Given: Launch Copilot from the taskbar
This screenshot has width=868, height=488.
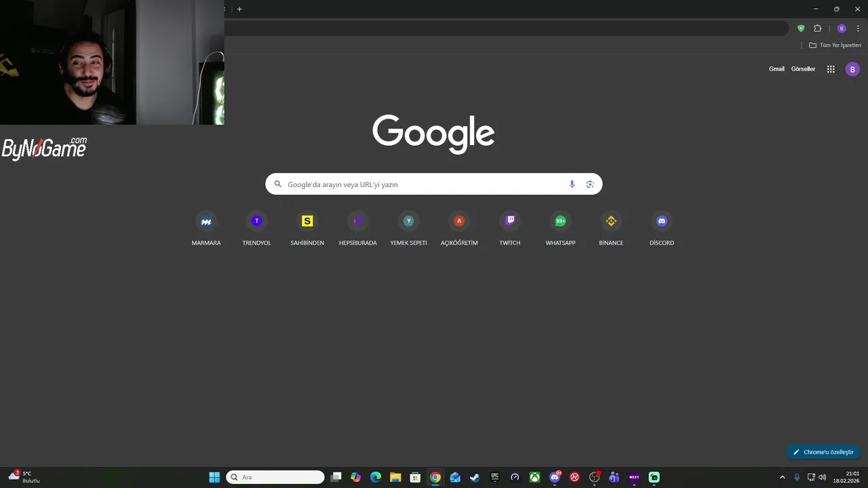Looking at the screenshot, I should (x=355, y=477).
